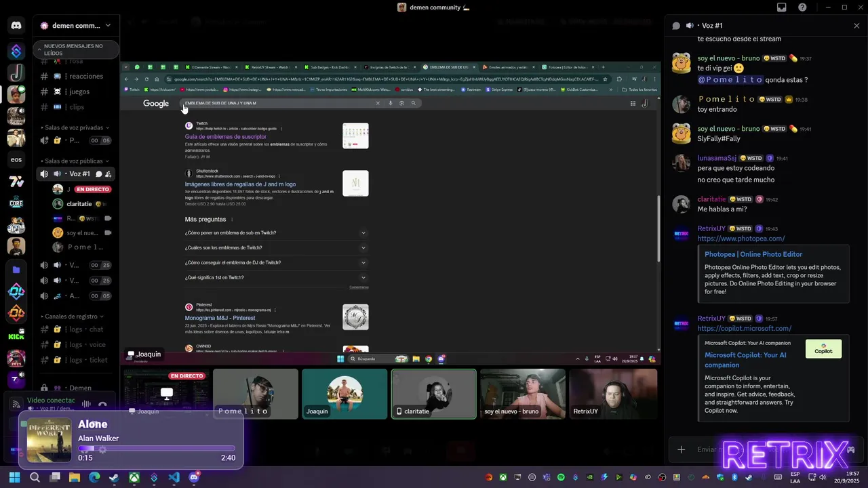This screenshot has width=868, height=488.
Task: Open Visual Studio Code in taskbar
Action: (174, 477)
